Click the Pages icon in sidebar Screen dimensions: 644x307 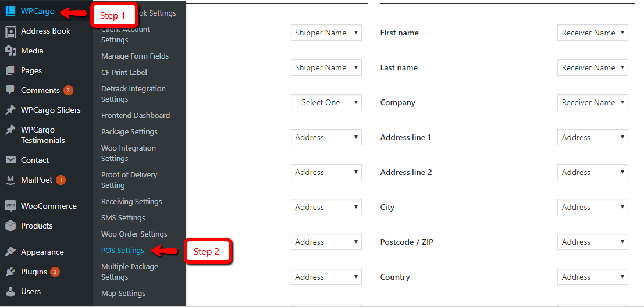10,70
